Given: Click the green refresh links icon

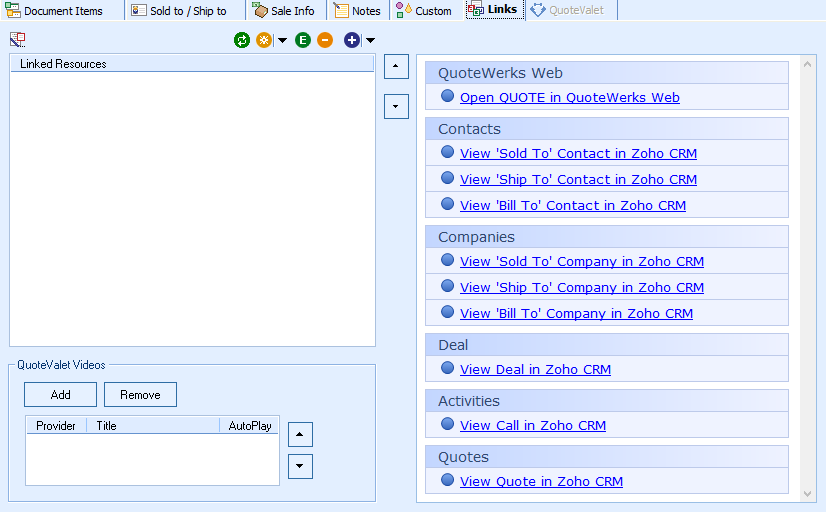Looking at the screenshot, I should click(242, 40).
